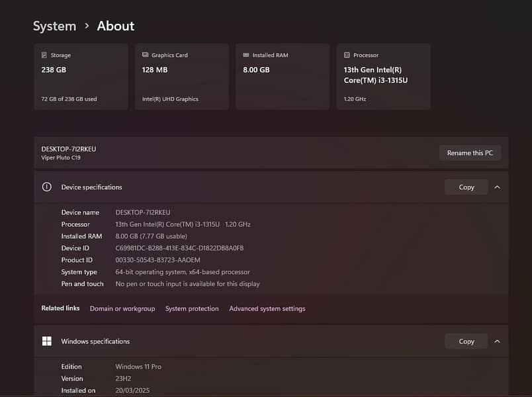
Task: Click the '8.00 GB (7.77 GB usable)' value
Action: pyautogui.click(x=152, y=236)
